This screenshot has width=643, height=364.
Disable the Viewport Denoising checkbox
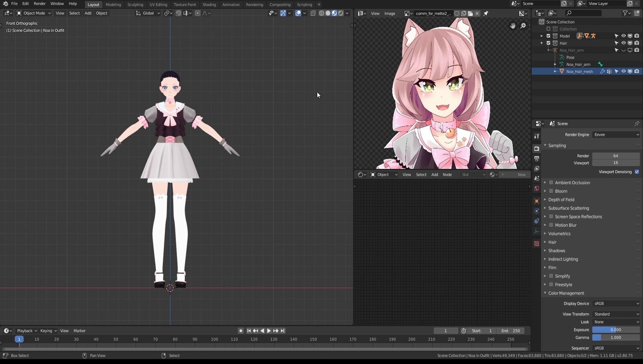coord(636,172)
